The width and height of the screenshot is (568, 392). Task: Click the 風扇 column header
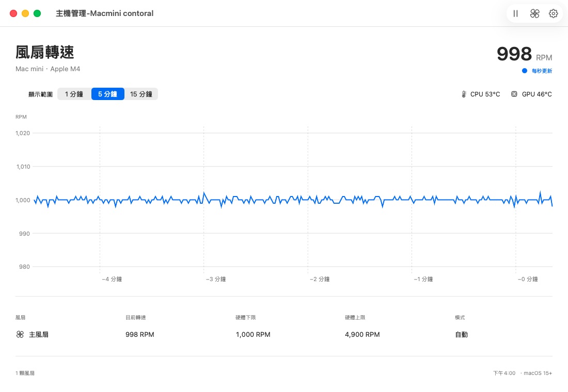tap(20, 317)
